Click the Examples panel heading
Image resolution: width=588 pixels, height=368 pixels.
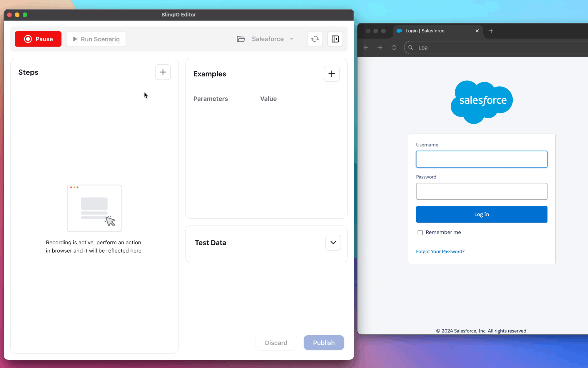(x=210, y=74)
